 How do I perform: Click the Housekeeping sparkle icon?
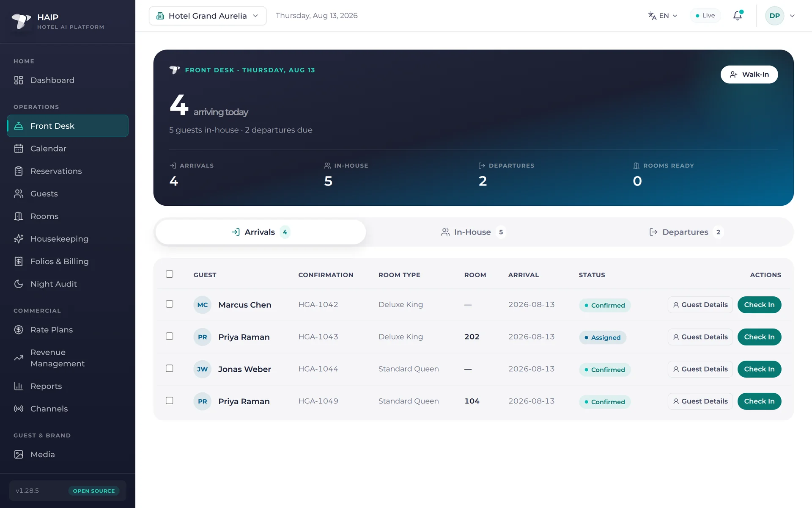point(19,239)
